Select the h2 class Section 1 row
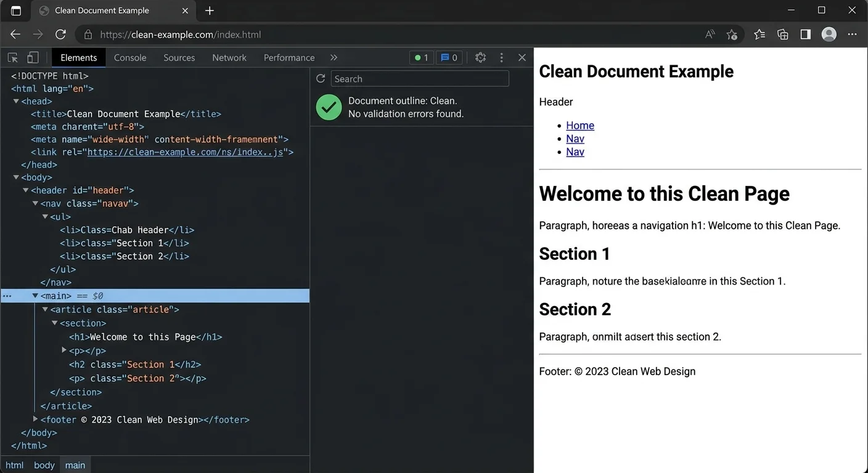Image resolution: width=868 pixels, height=473 pixels. click(135, 365)
